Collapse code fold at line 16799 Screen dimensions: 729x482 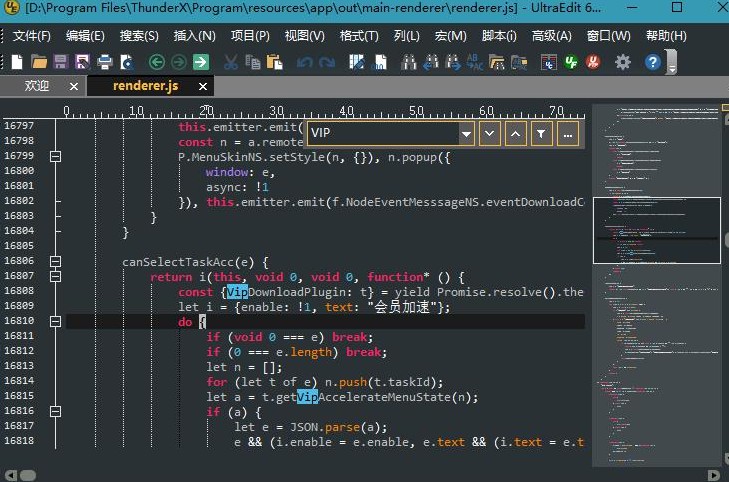pos(55,156)
